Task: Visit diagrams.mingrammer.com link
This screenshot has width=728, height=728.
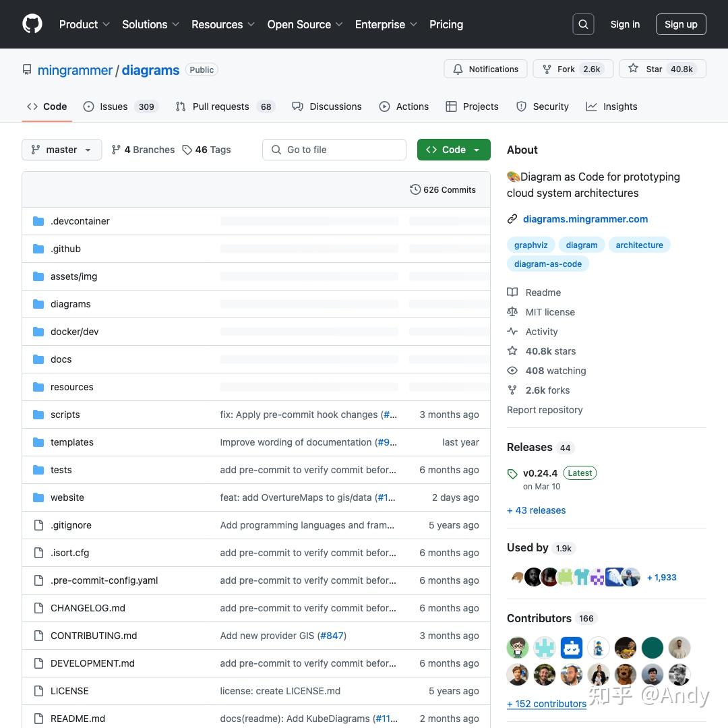Action: click(x=585, y=218)
